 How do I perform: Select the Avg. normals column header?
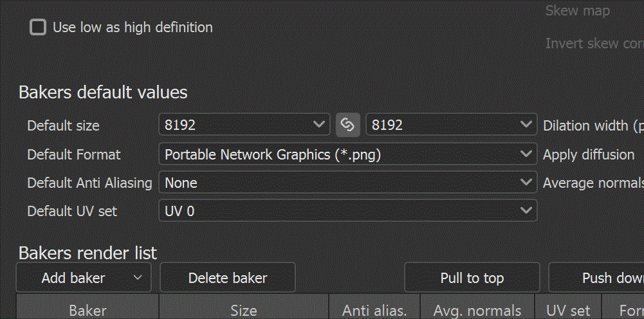pos(477,311)
